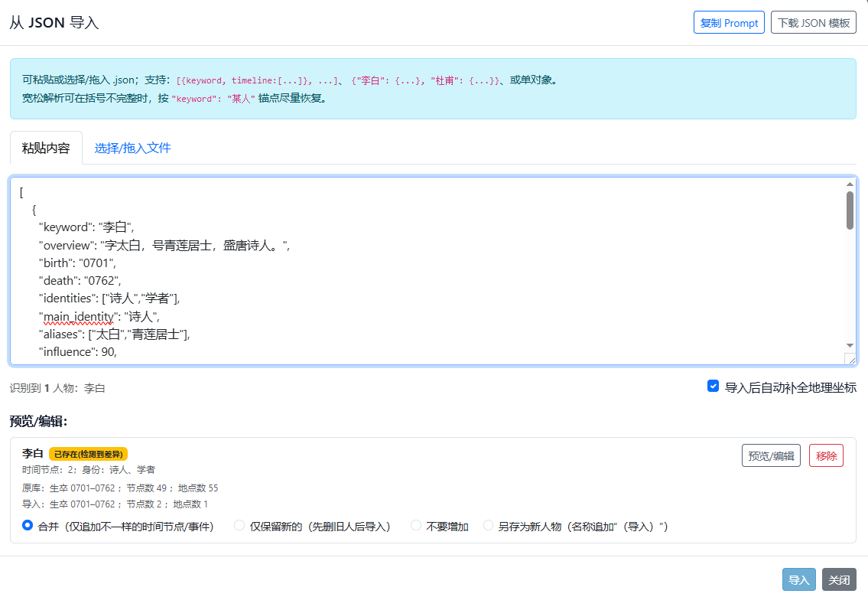Remove 李白 with the 移除 button
The height and width of the screenshot is (597, 868).
point(826,456)
